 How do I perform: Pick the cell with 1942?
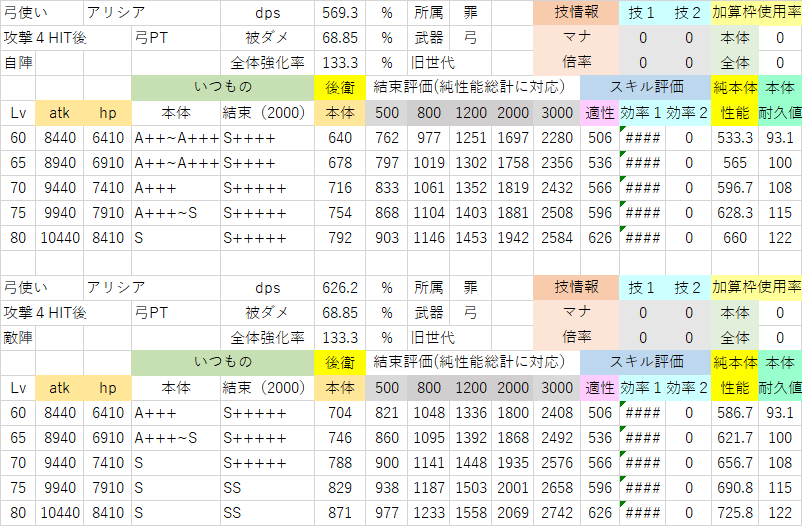pyautogui.click(x=513, y=238)
